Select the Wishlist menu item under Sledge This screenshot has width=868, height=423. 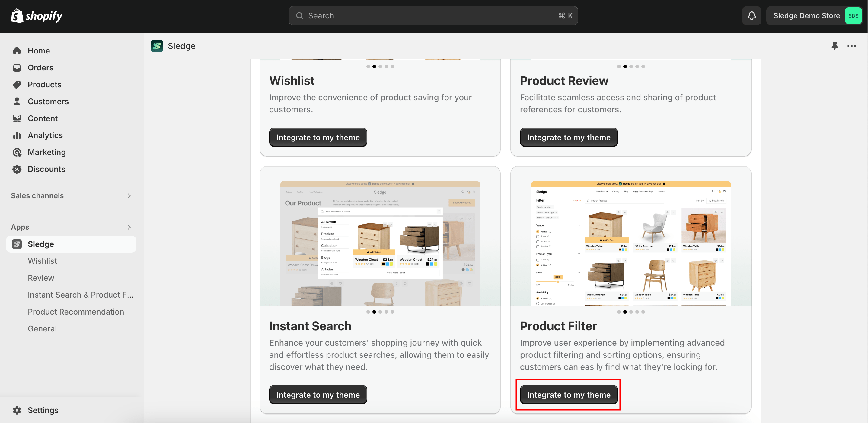pos(43,260)
